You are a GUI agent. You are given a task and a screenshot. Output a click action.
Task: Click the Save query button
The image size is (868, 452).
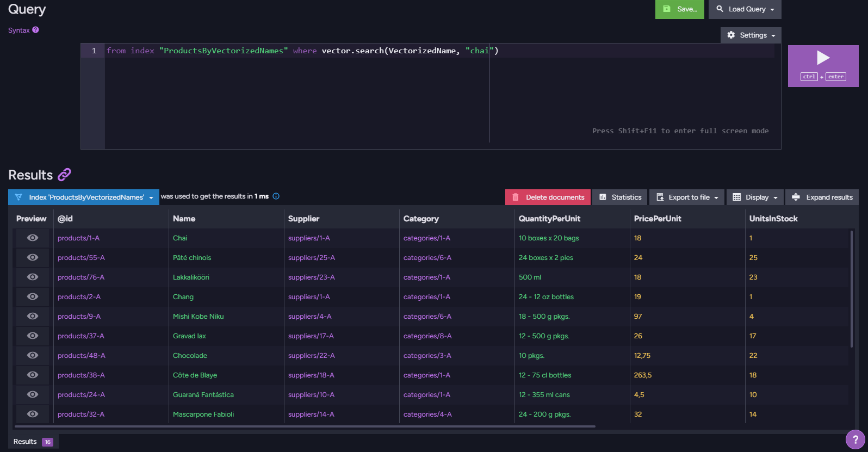(680, 9)
